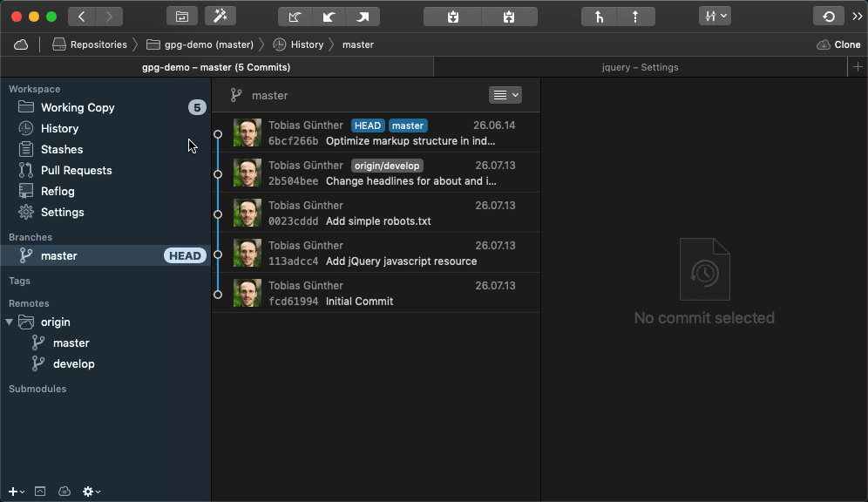Click the Apply stash toolbar icon

click(509, 17)
